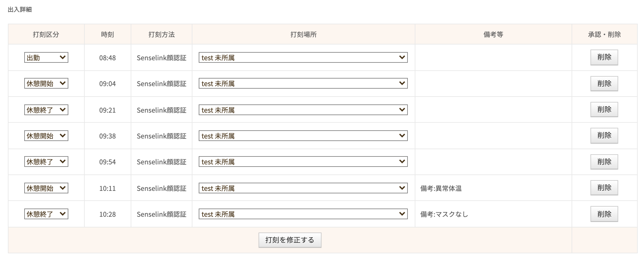Open the 出勤 punch type dropdown
This screenshot has width=644, height=259.
tap(46, 57)
